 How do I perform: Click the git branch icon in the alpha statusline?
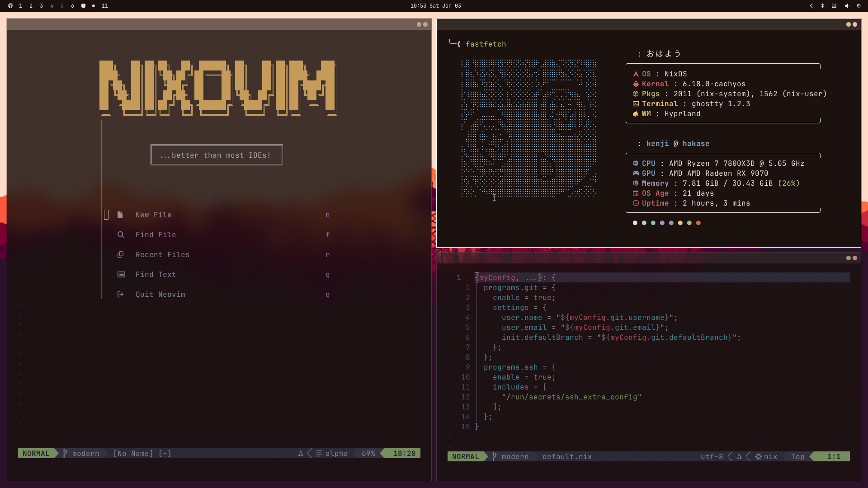click(66, 454)
